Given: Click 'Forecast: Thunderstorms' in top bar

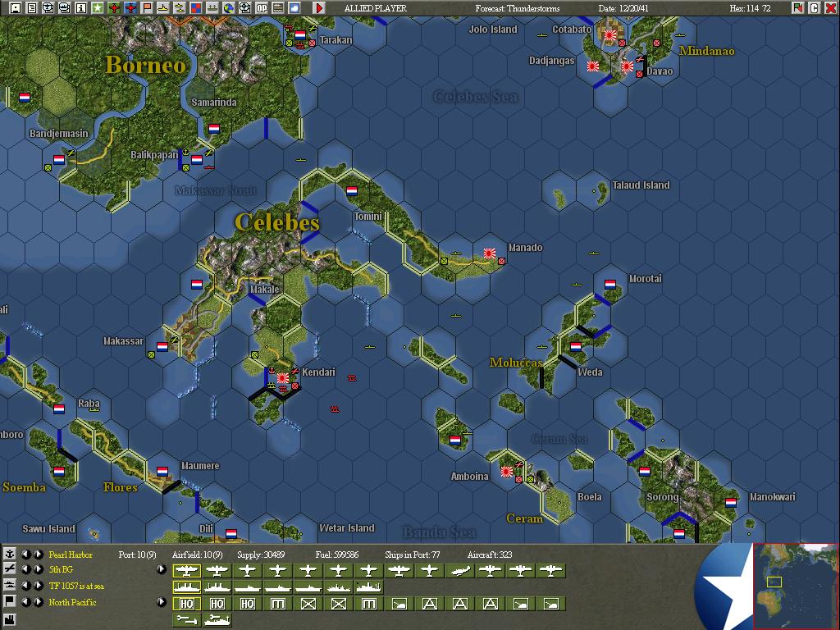Looking at the screenshot, I should tap(518, 8).
